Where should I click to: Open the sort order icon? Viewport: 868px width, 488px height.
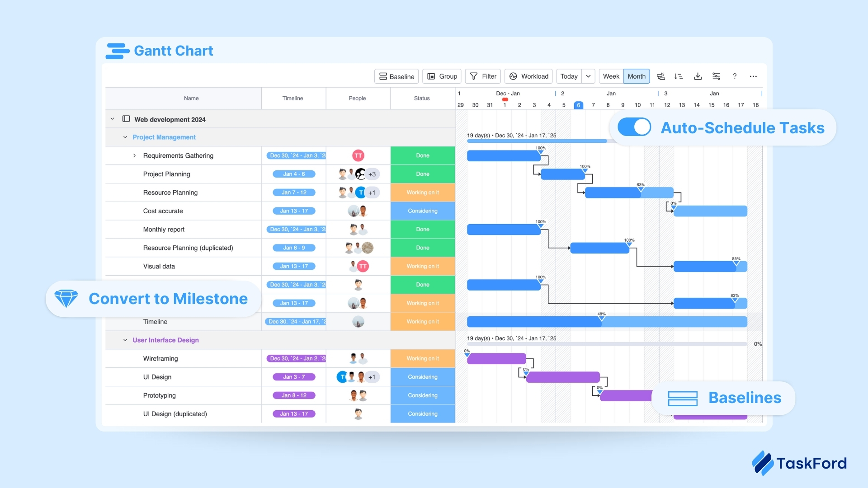click(679, 76)
